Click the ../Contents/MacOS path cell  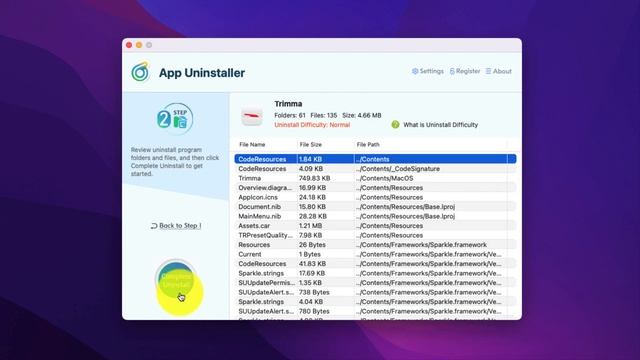click(384, 178)
